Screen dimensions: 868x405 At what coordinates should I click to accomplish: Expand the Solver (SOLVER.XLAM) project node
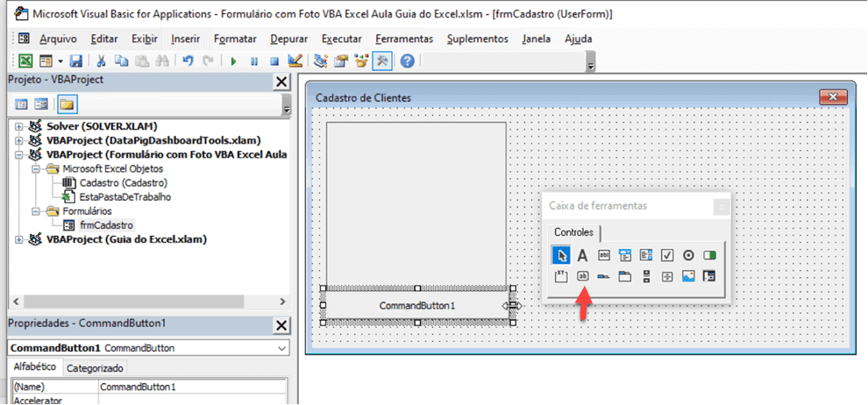19,126
